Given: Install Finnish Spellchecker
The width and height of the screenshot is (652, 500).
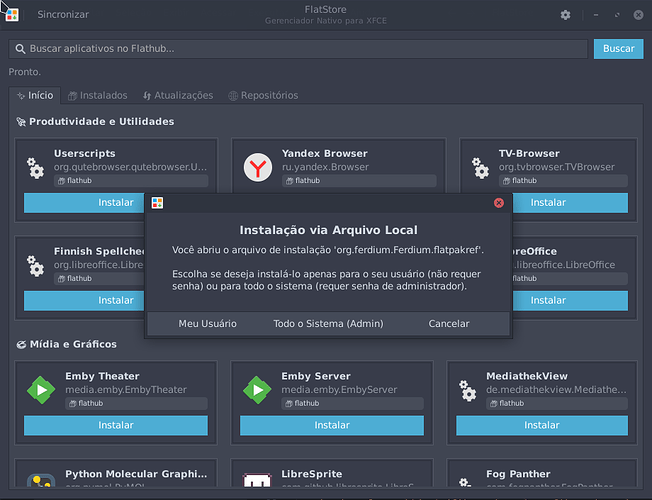Looking at the screenshot, I should (84, 300).
